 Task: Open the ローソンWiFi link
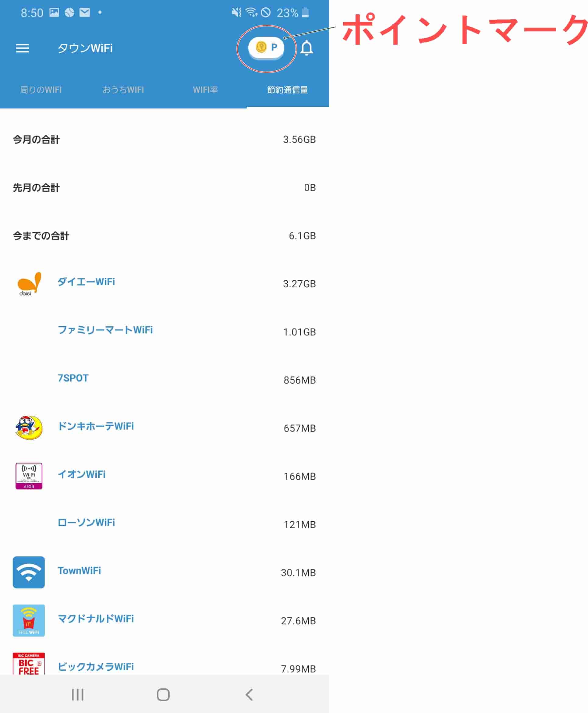point(86,522)
